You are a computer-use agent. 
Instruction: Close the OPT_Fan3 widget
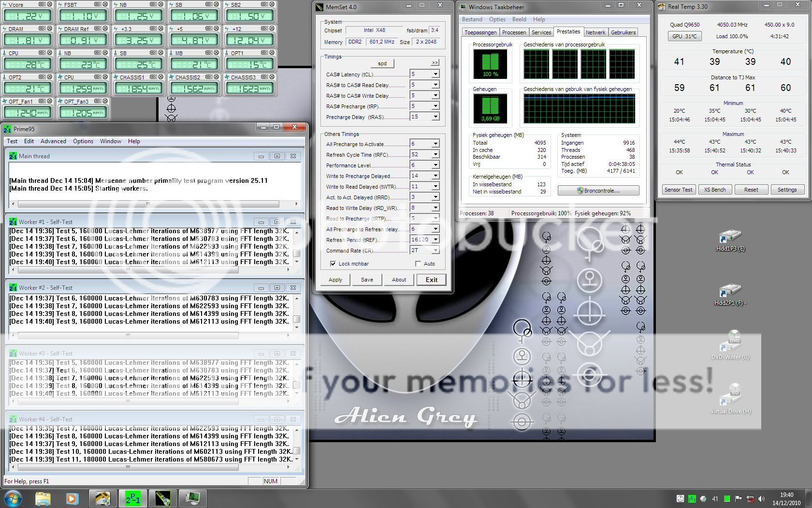click(105, 101)
